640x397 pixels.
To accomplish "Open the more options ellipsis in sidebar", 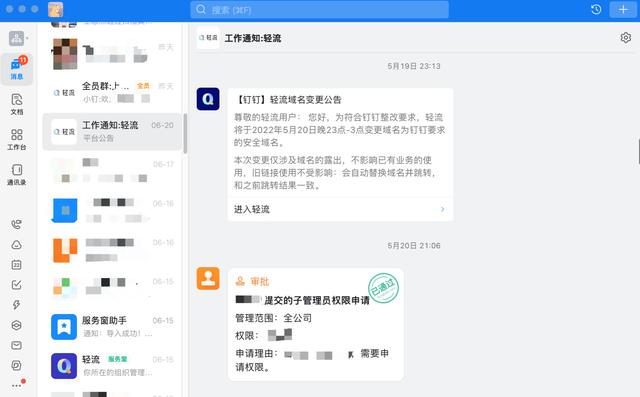I will (x=16, y=385).
